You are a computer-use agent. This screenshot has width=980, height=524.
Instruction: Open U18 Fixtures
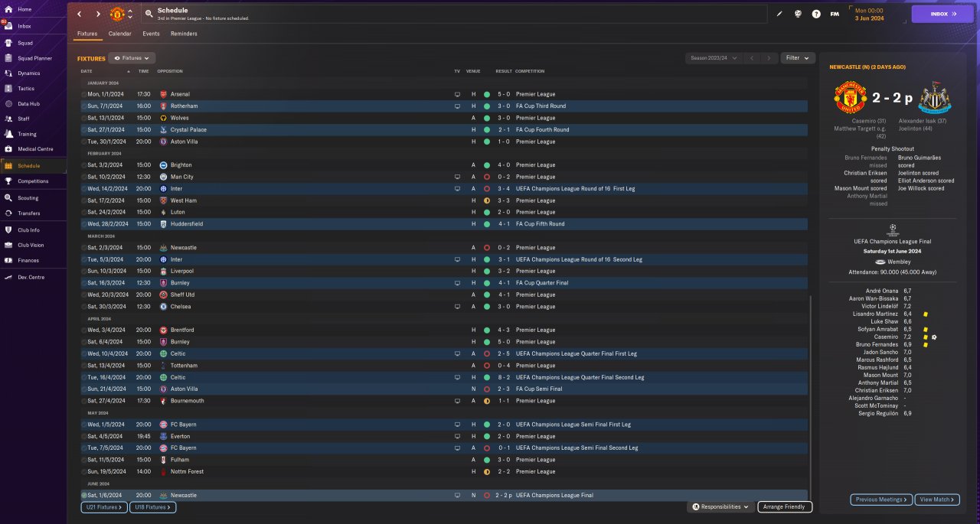pyautogui.click(x=154, y=506)
